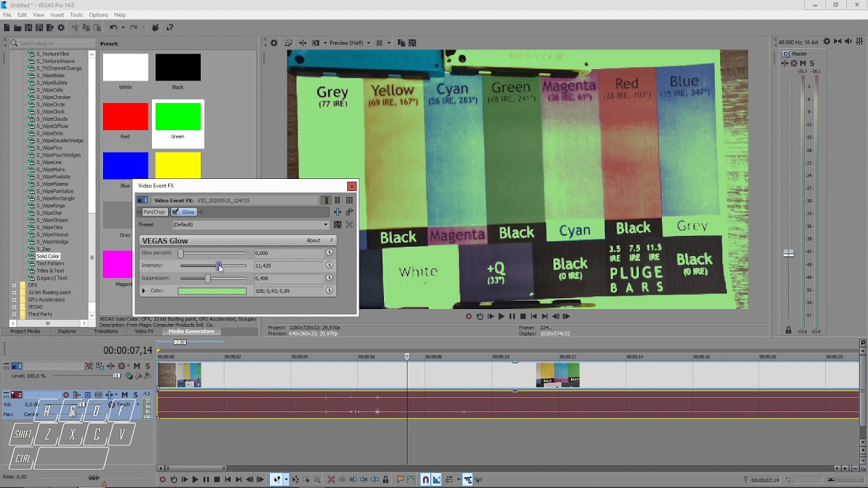Click the timeline Stop button below tracks

pyautogui.click(x=216, y=480)
